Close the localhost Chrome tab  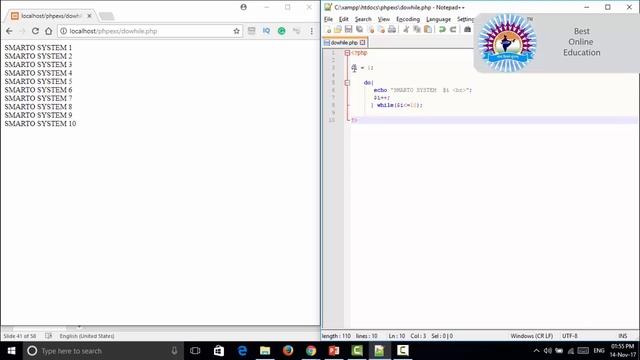pos(89,16)
